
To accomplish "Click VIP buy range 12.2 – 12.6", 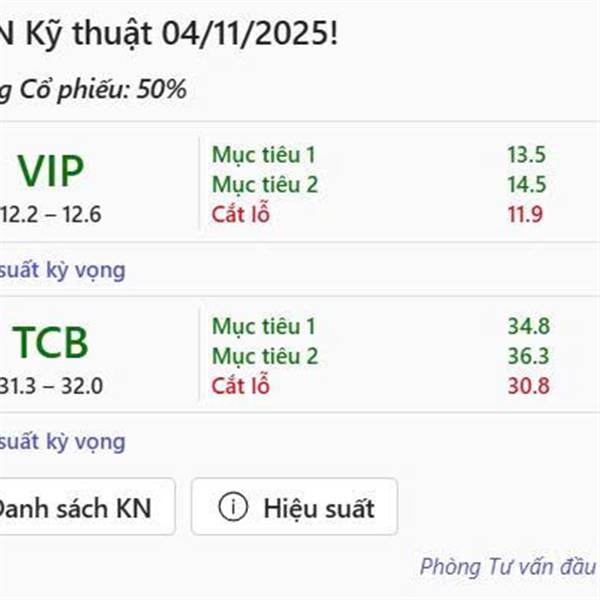I will pos(51,214).
